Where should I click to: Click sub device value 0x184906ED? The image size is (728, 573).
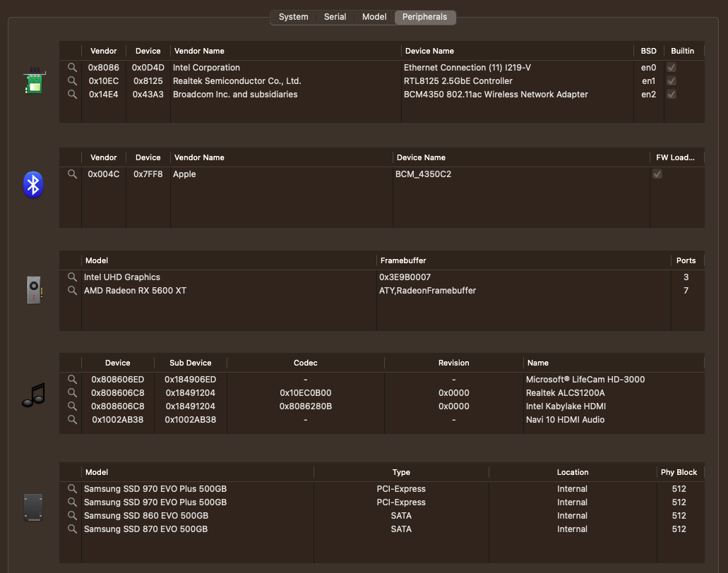pos(191,379)
